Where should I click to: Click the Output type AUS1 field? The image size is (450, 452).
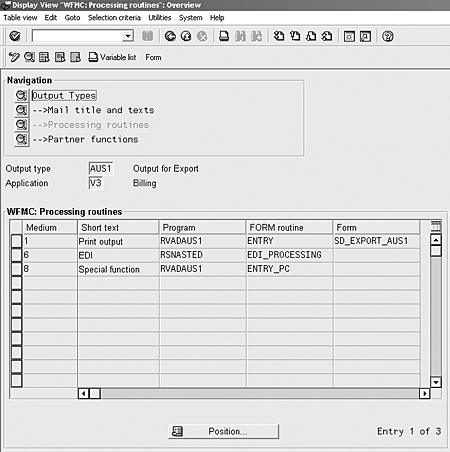coord(101,169)
